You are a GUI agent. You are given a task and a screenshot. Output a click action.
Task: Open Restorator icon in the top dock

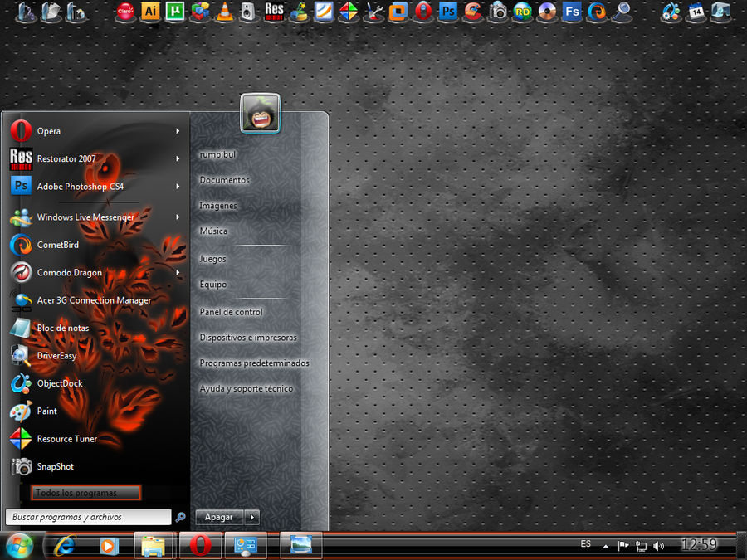click(x=274, y=12)
